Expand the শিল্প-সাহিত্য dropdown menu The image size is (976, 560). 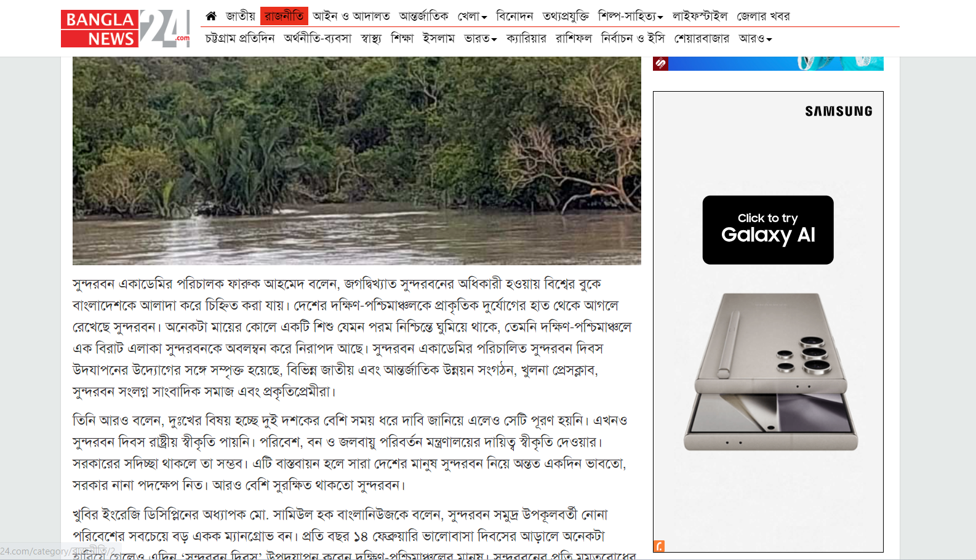pos(630,16)
